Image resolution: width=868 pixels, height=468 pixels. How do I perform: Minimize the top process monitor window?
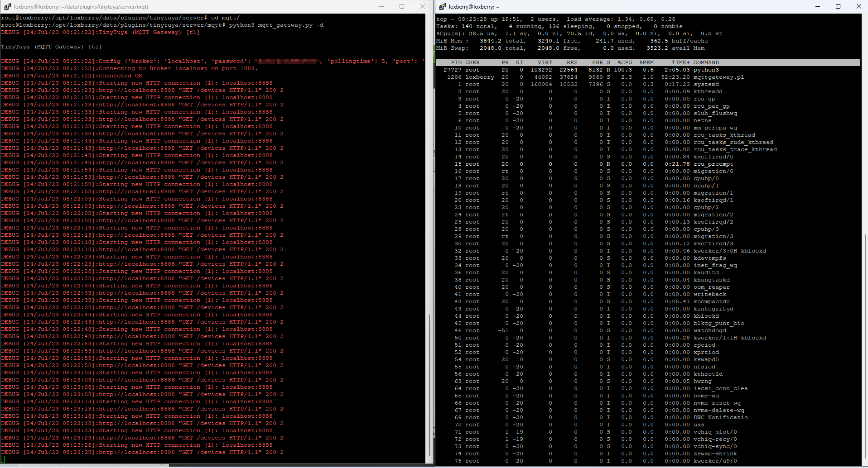click(x=818, y=7)
